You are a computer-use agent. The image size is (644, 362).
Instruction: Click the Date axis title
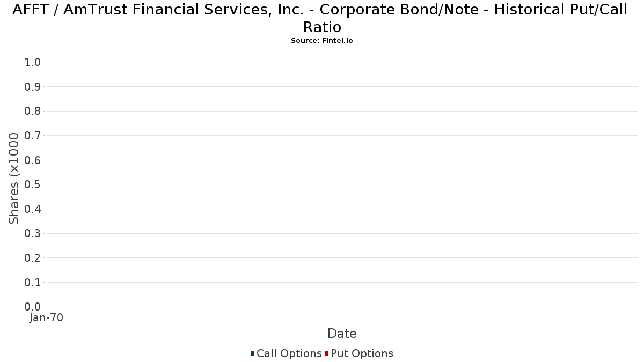pos(342,334)
